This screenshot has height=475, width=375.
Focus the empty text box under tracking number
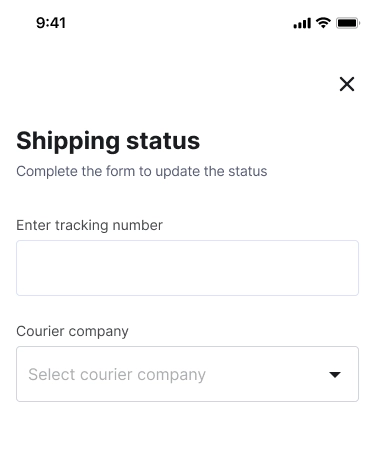tap(187, 268)
